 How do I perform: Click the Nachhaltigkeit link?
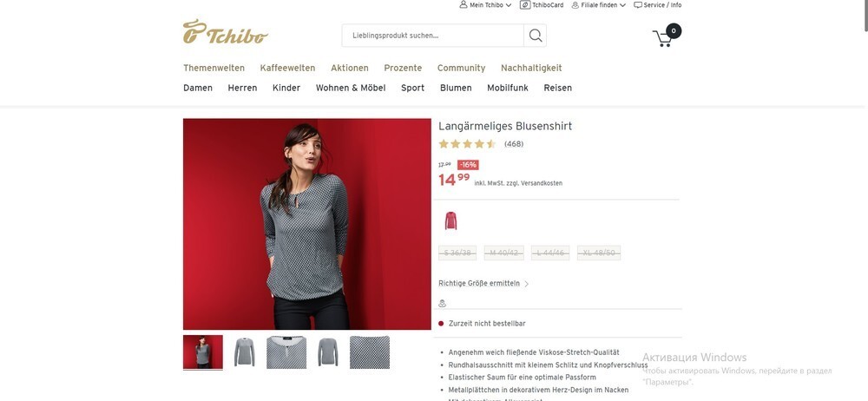pos(531,68)
